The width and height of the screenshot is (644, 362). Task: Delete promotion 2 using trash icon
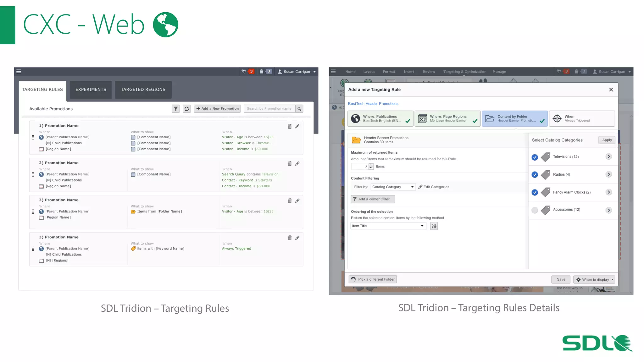tap(290, 163)
